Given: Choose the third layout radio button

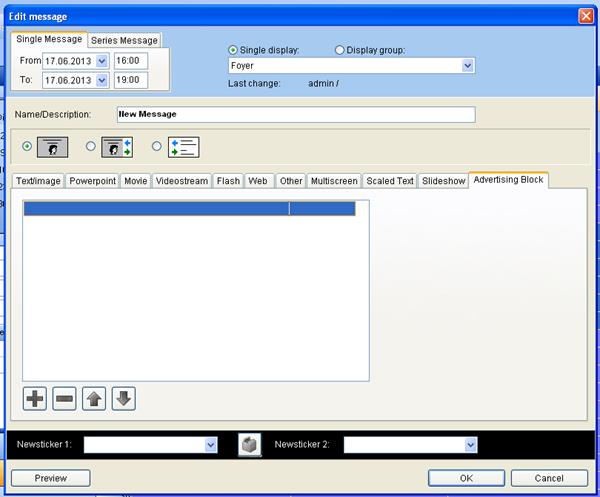Looking at the screenshot, I should 156,146.
